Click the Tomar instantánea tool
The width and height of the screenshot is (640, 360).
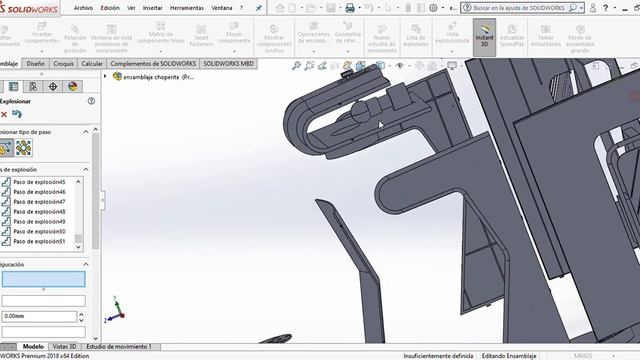(546, 36)
